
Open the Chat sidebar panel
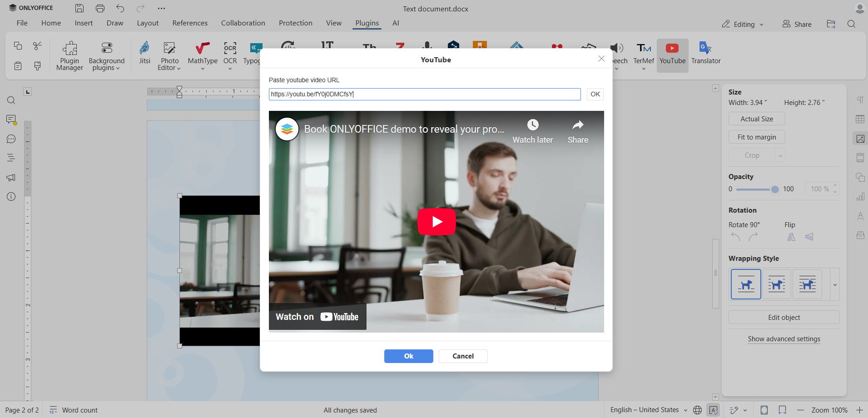click(11, 139)
